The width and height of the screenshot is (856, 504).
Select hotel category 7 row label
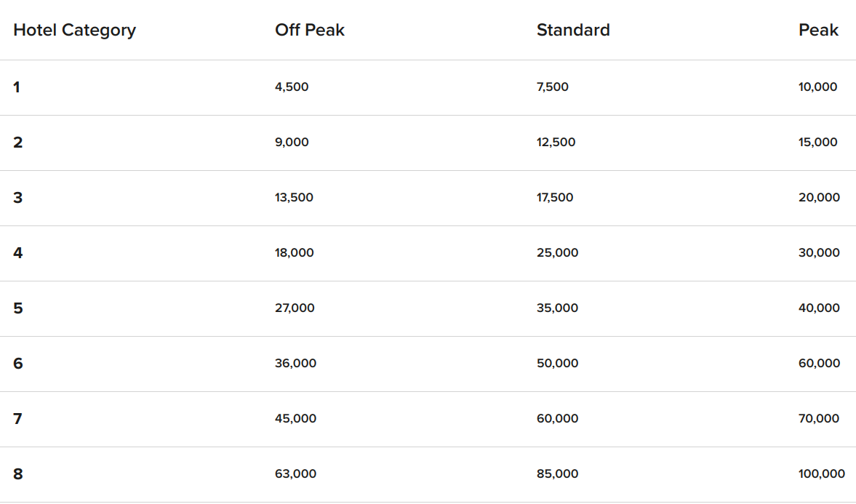pos(17,419)
